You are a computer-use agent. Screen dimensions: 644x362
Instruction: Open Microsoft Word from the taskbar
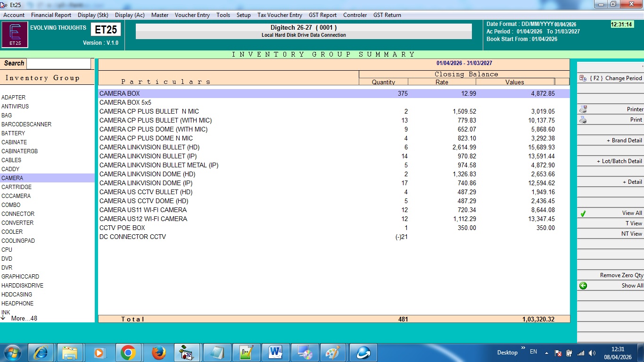pyautogui.click(x=275, y=353)
